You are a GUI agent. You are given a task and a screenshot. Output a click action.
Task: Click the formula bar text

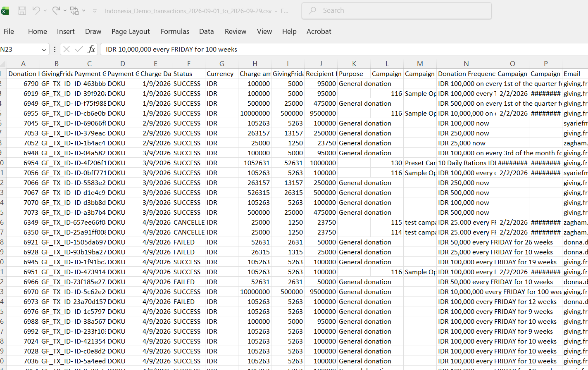(171, 50)
